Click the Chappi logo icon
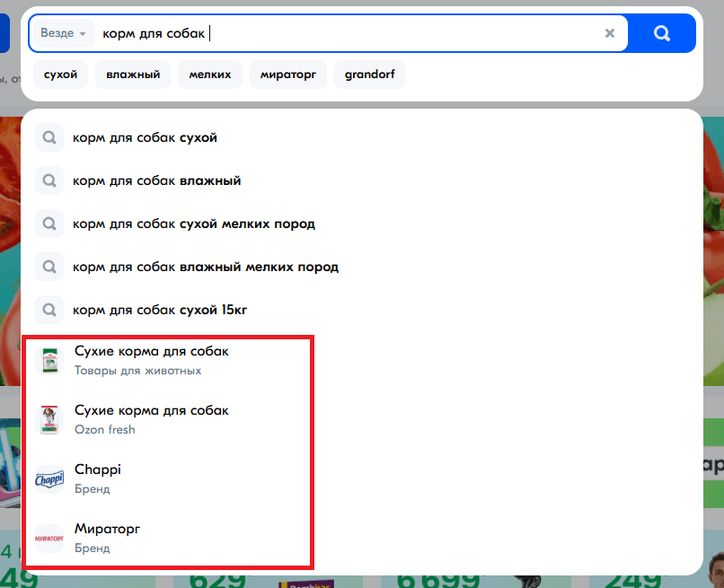 click(49, 479)
